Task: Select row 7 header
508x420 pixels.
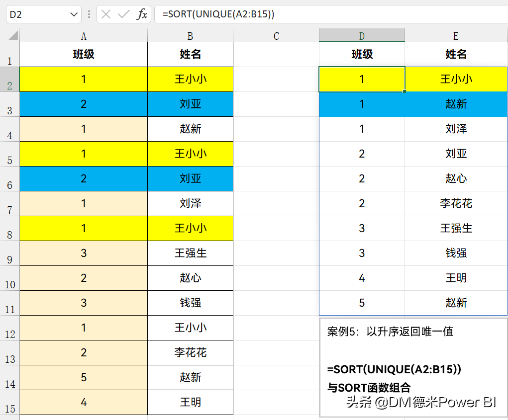Action: pos(10,204)
